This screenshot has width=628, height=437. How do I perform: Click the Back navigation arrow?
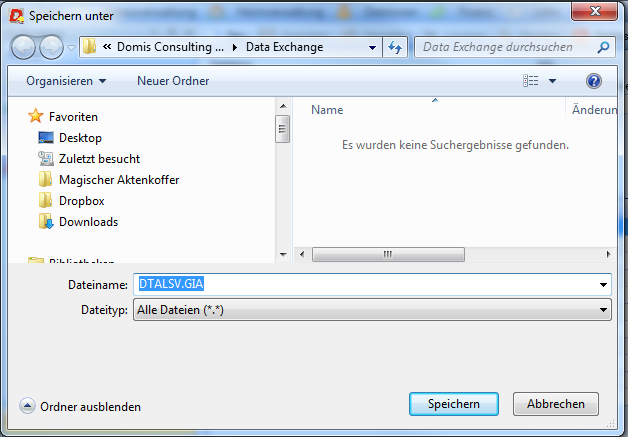[x=23, y=47]
